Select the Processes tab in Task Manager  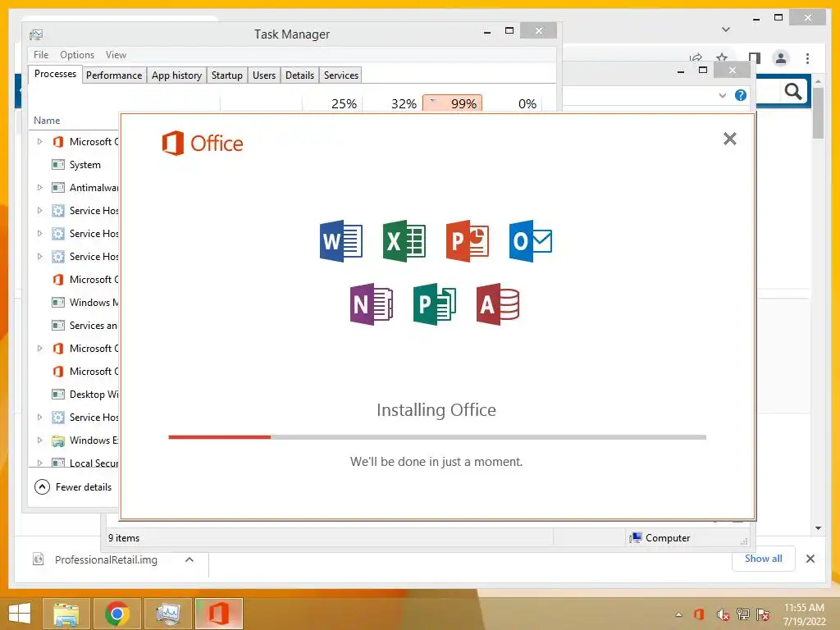point(55,74)
